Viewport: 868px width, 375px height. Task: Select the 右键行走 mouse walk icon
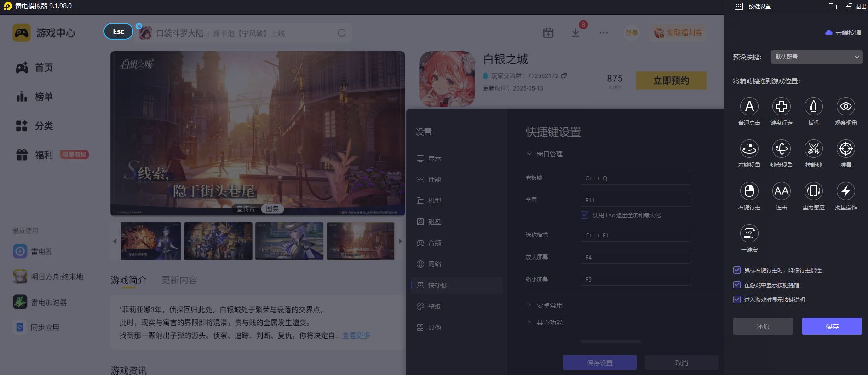[x=749, y=191]
